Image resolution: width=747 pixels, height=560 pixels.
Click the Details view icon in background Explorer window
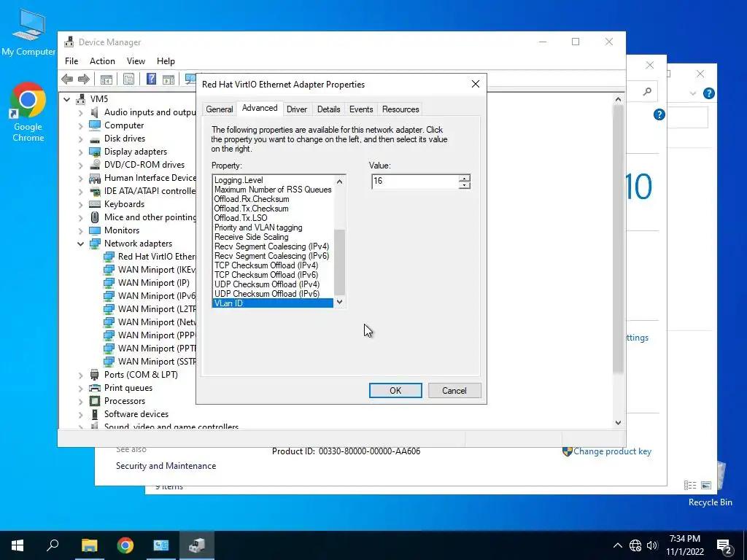pos(690,485)
